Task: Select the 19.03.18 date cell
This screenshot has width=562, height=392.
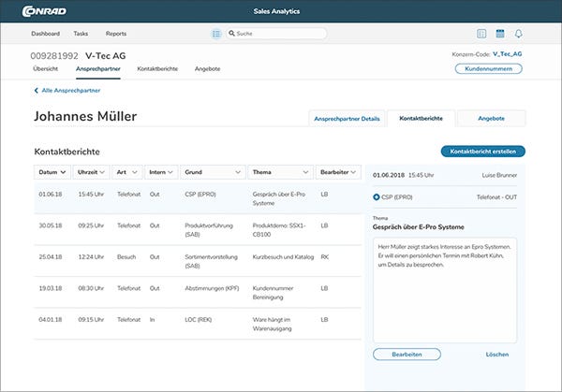Action: 51,288
